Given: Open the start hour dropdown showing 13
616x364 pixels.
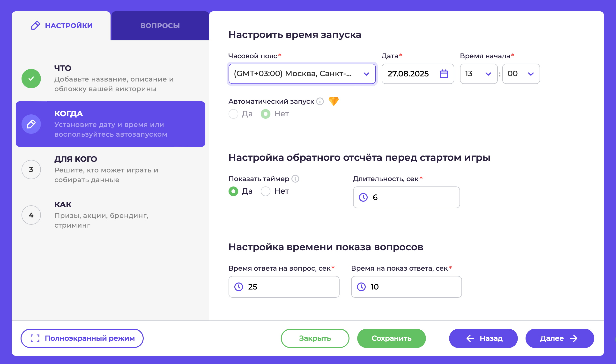Looking at the screenshot, I should (x=478, y=74).
